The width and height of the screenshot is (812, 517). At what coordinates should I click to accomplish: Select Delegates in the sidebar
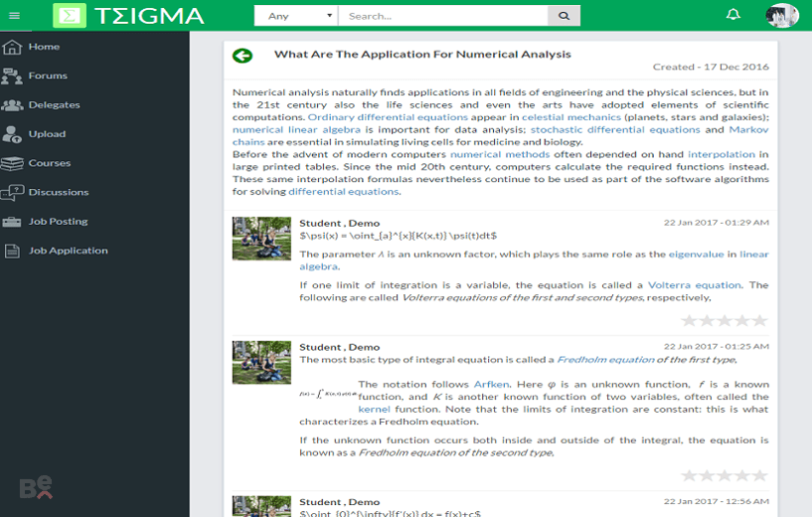pos(55,104)
